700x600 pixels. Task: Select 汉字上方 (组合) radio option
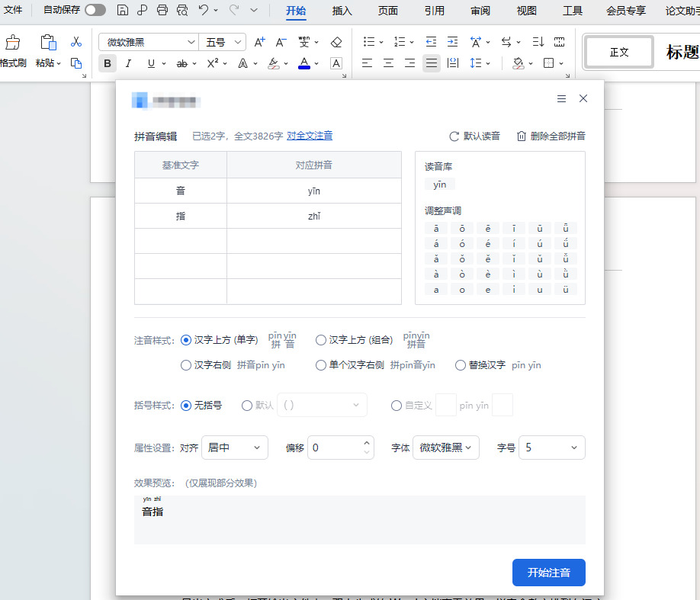point(320,340)
